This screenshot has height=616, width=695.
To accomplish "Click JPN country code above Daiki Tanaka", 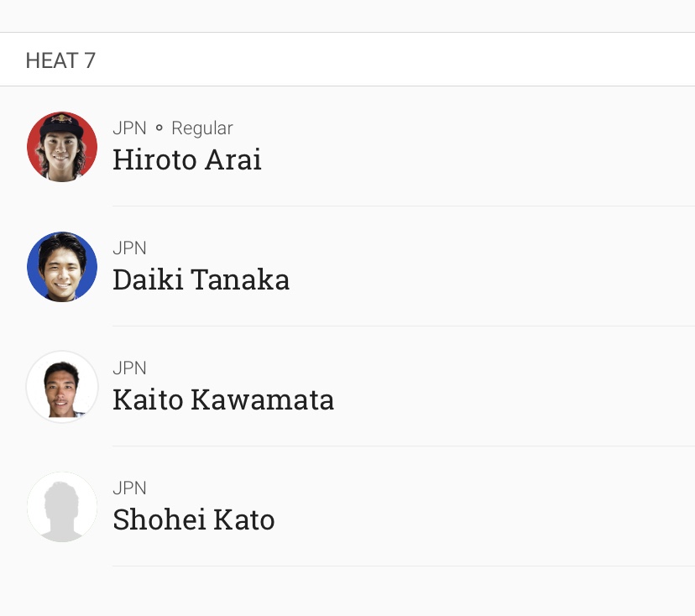I will 129,248.
